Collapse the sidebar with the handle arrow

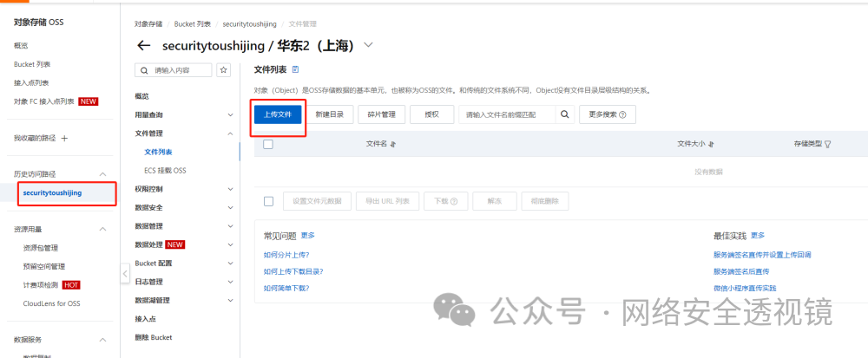(125, 273)
